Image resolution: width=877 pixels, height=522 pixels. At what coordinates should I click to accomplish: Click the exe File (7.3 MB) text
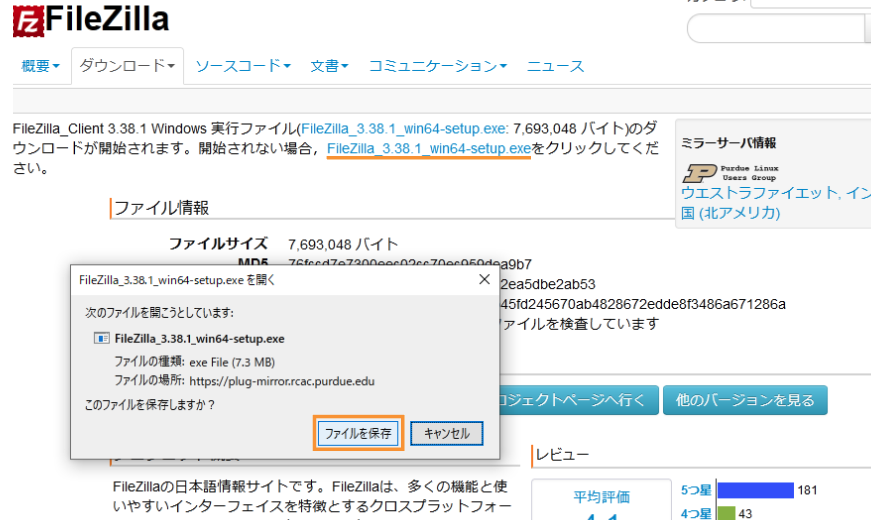(232, 362)
